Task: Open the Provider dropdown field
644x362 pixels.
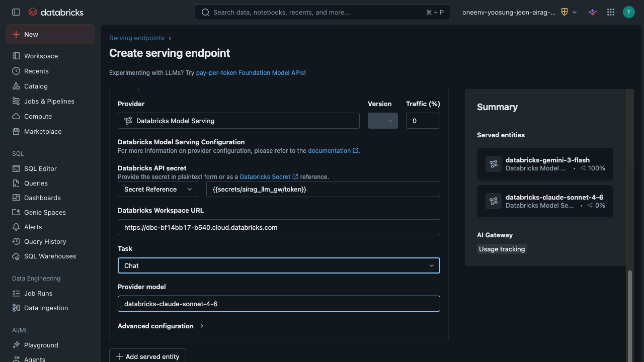Action: [x=238, y=121]
